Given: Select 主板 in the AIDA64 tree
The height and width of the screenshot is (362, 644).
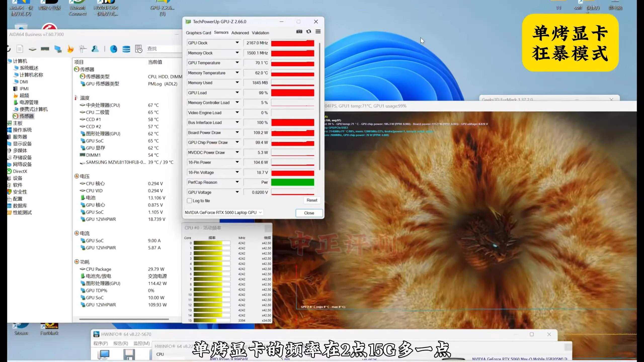Looking at the screenshot, I should [x=18, y=123].
